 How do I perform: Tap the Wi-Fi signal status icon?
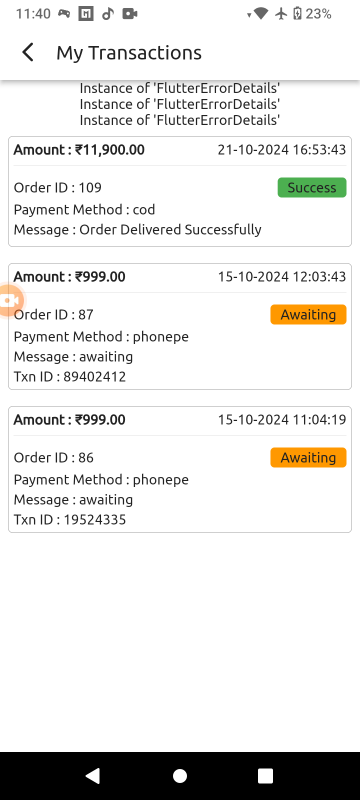tap(261, 14)
